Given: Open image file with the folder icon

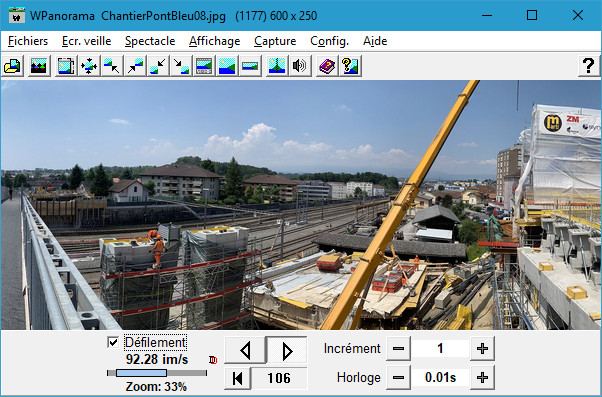Looking at the screenshot, I should tap(12, 66).
